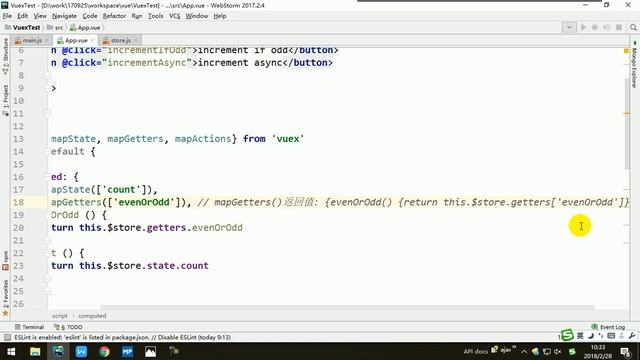The image size is (640, 360).
Task: Click the Search Everywhere magnifier icon
Action: click(x=633, y=27)
